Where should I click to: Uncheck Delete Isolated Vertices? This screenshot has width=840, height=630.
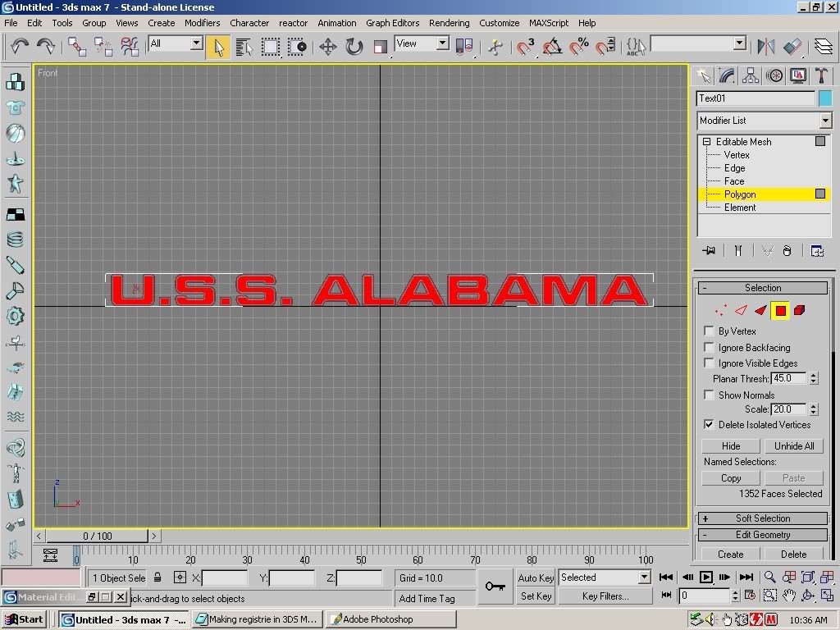[x=710, y=424]
